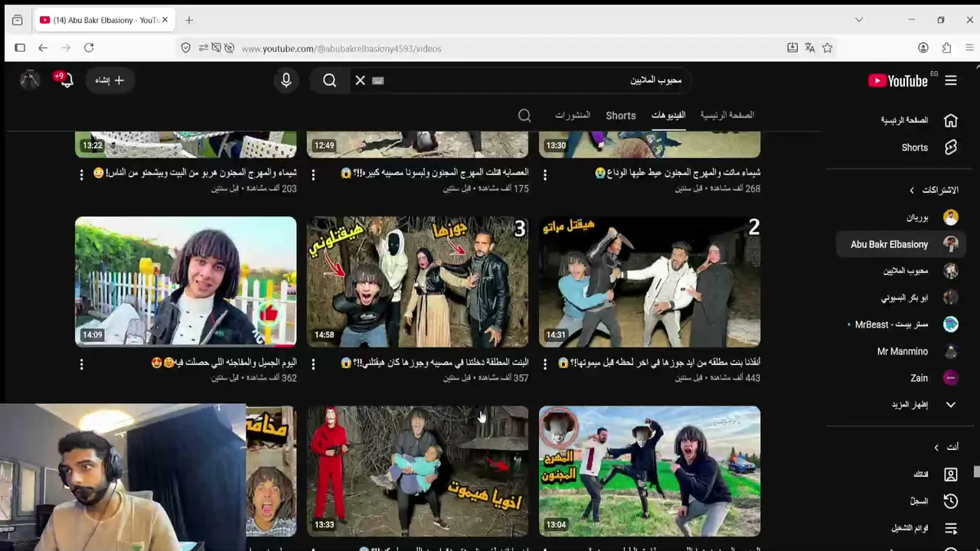Open options menu for the 357 ألف views video
Viewport: 980px width, 551px height.
313,364
